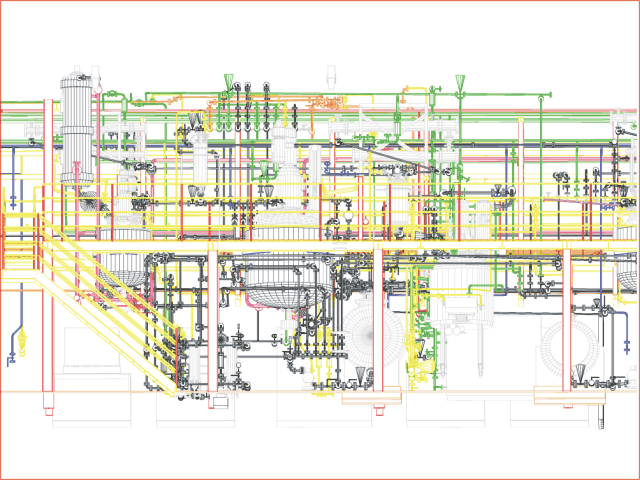Click the green funnel above the orange pipe

point(229,78)
